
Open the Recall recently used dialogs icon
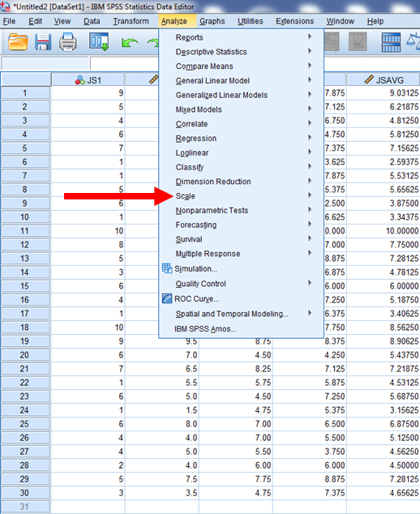pyautogui.click(x=99, y=41)
